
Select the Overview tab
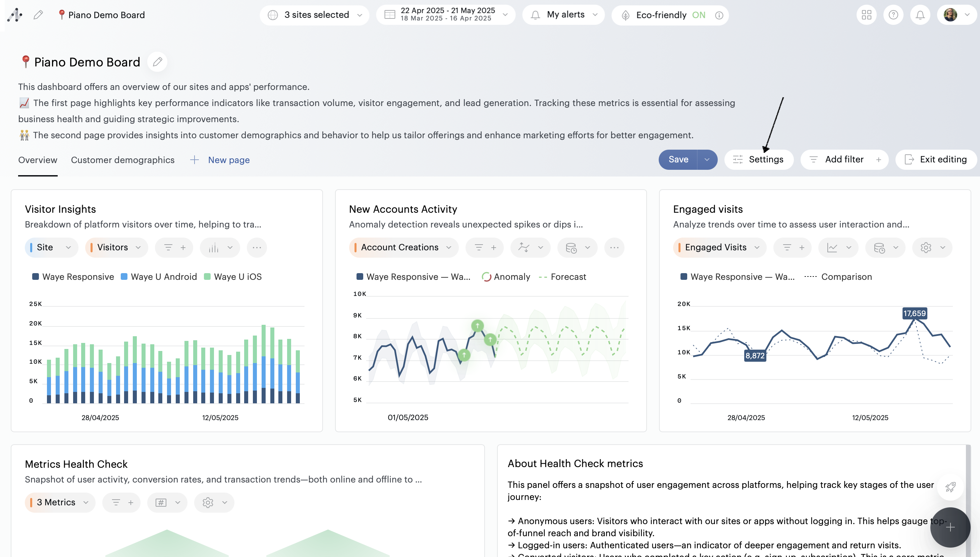coord(38,160)
